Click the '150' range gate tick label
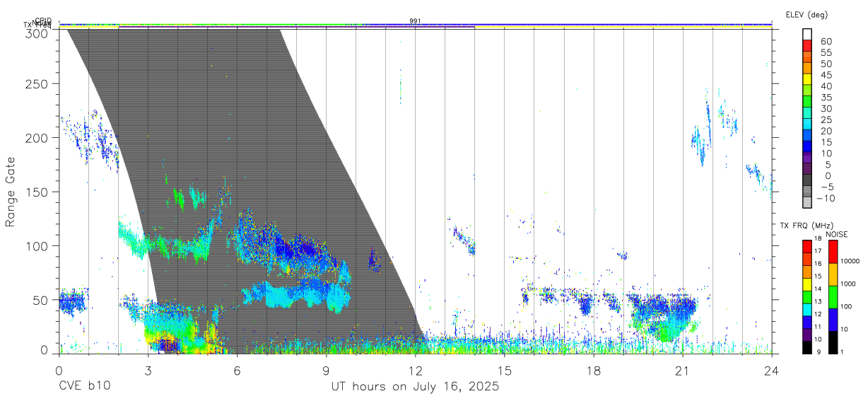Image resolution: width=868 pixels, height=401 pixels. click(x=37, y=192)
